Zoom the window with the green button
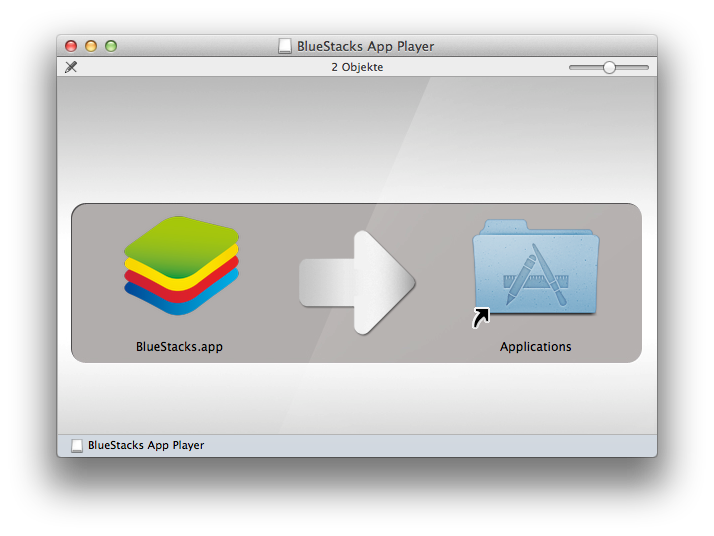 coord(111,46)
